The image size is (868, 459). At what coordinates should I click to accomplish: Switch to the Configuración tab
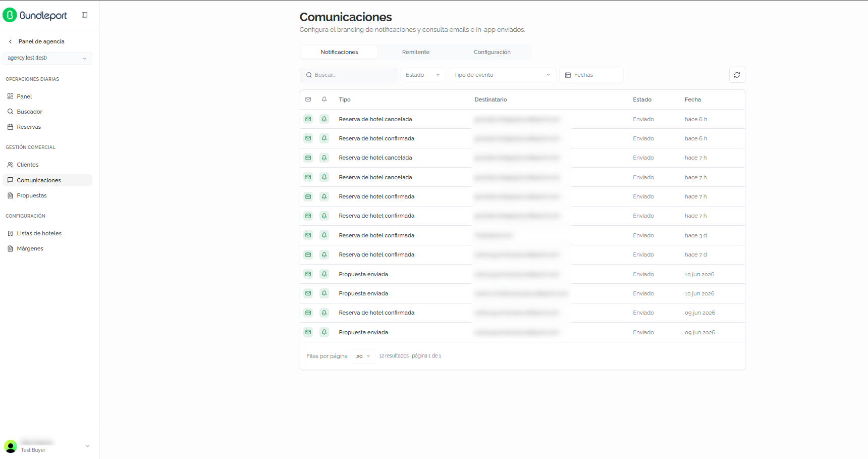coord(492,52)
